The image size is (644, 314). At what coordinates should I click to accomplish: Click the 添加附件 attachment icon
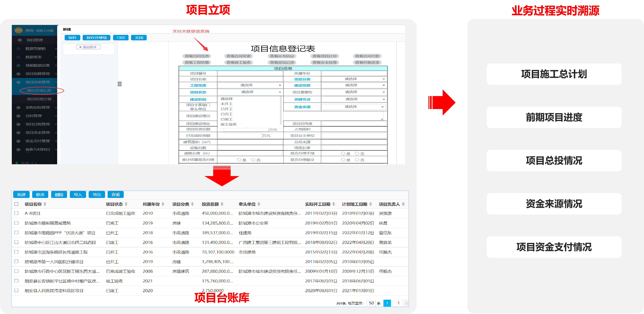(80, 47)
